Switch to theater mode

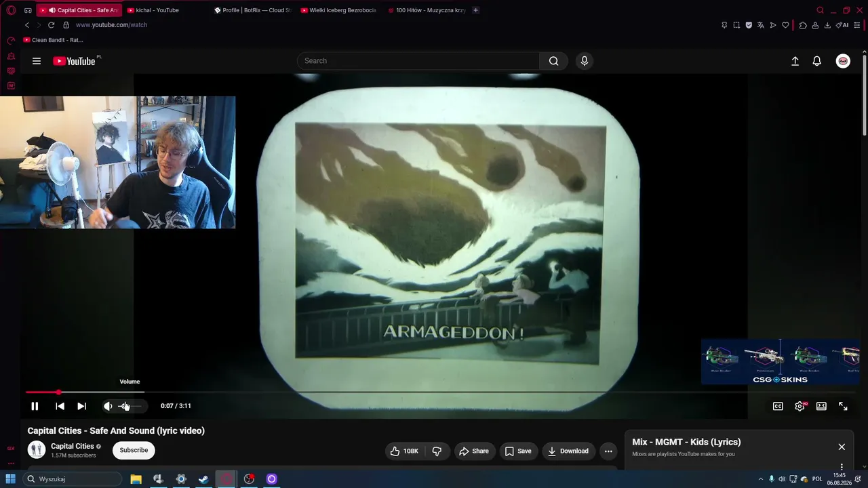point(821,406)
